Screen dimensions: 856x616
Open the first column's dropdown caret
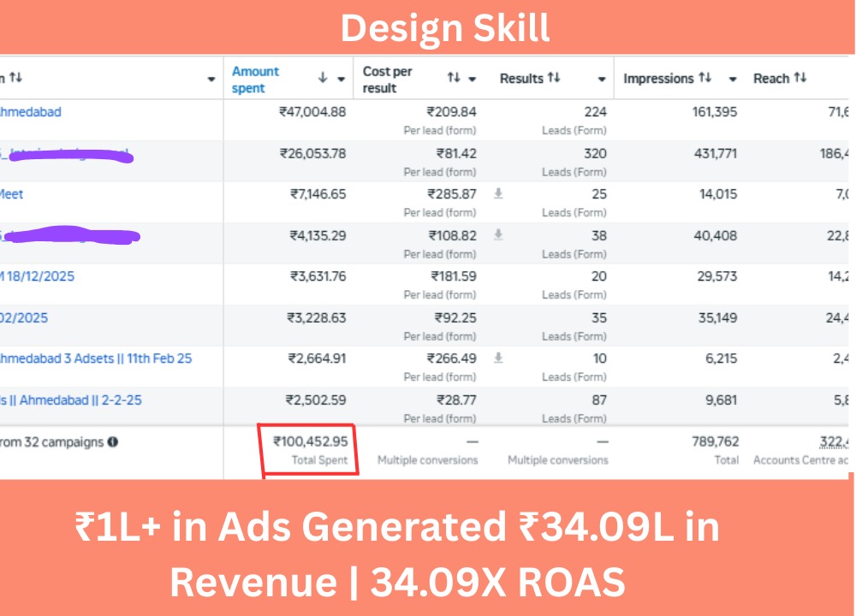pyautogui.click(x=211, y=80)
